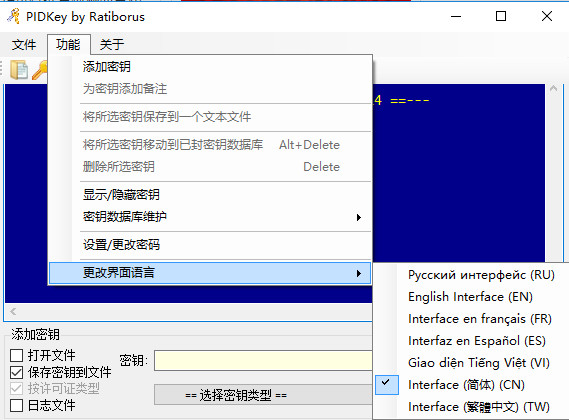Switch to English Interface (EN)

pyautogui.click(x=471, y=297)
